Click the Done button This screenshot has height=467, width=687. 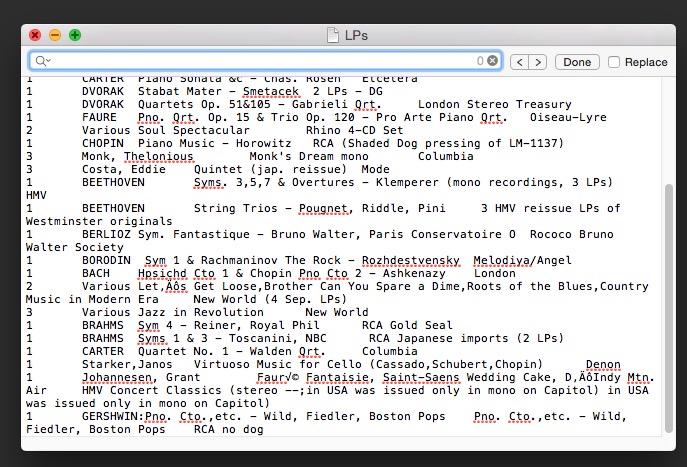coord(577,62)
